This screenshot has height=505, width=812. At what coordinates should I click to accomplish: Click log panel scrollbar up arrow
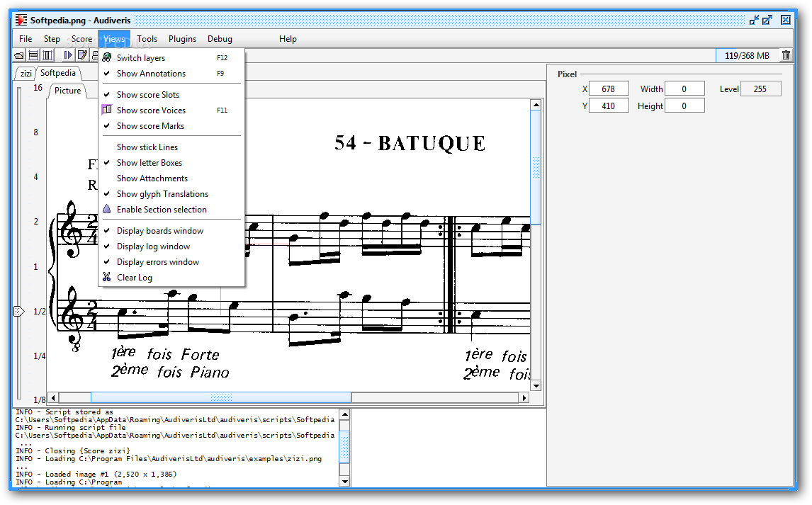(345, 414)
